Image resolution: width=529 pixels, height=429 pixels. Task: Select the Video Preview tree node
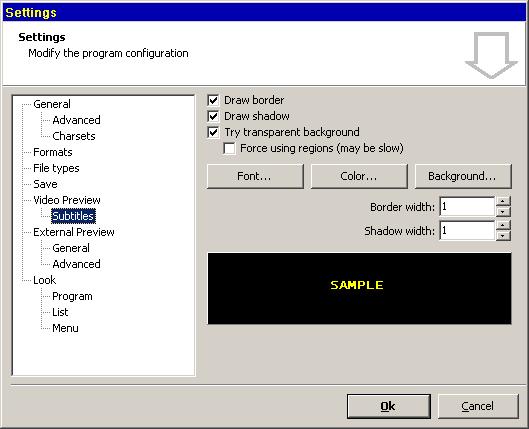coord(67,200)
